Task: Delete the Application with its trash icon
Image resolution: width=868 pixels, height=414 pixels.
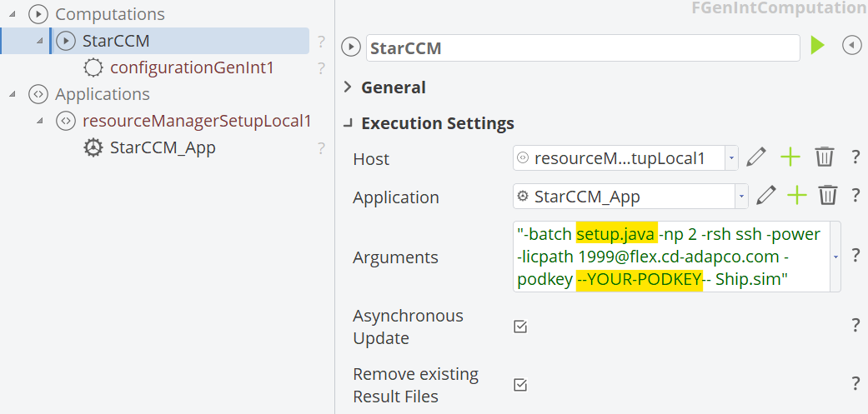Action: (828, 195)
